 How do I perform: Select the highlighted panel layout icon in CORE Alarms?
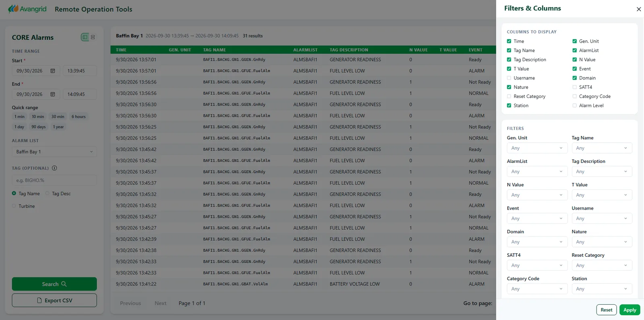pos(85,37)
